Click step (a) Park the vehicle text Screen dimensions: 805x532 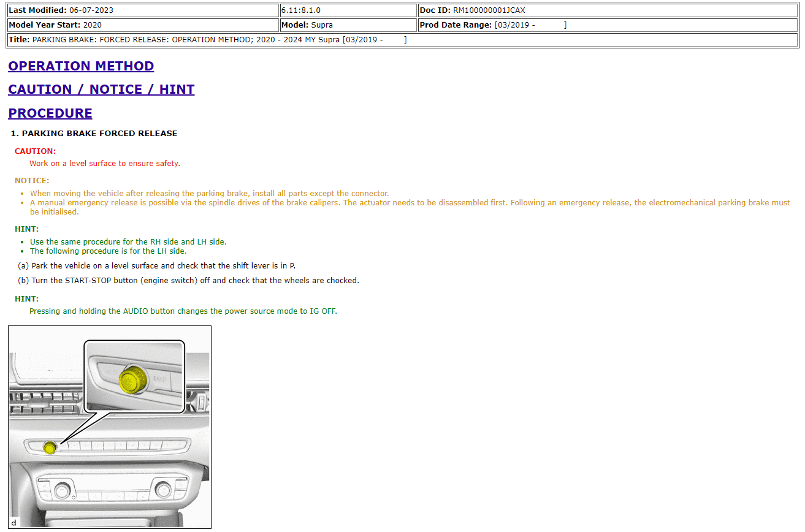(x=157, y=266)
